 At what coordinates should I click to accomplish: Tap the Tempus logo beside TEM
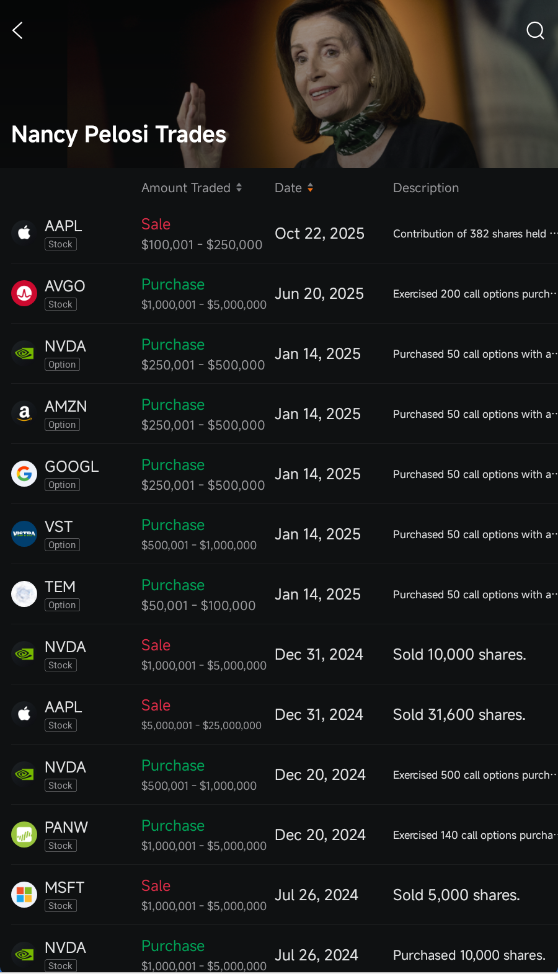click(24, 594)
